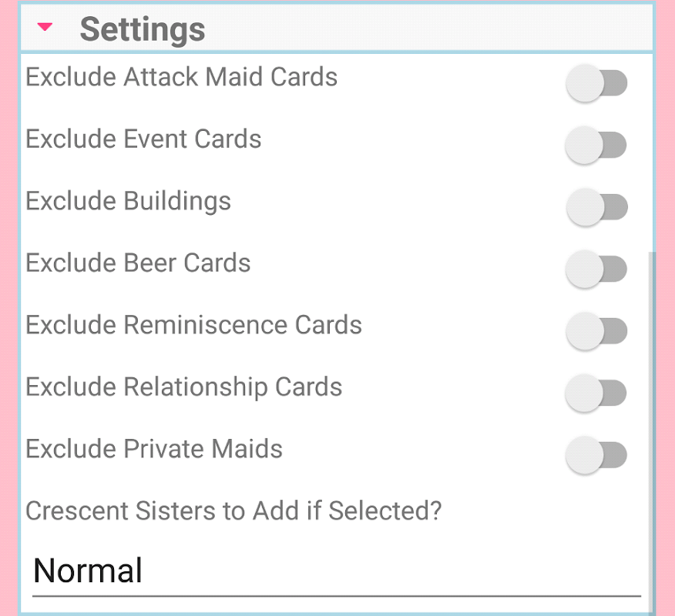Click the Exclude Attack Maid Cards label
This screenshot has width=675, height=616.
pyautogui.click(x=182, y=77)
